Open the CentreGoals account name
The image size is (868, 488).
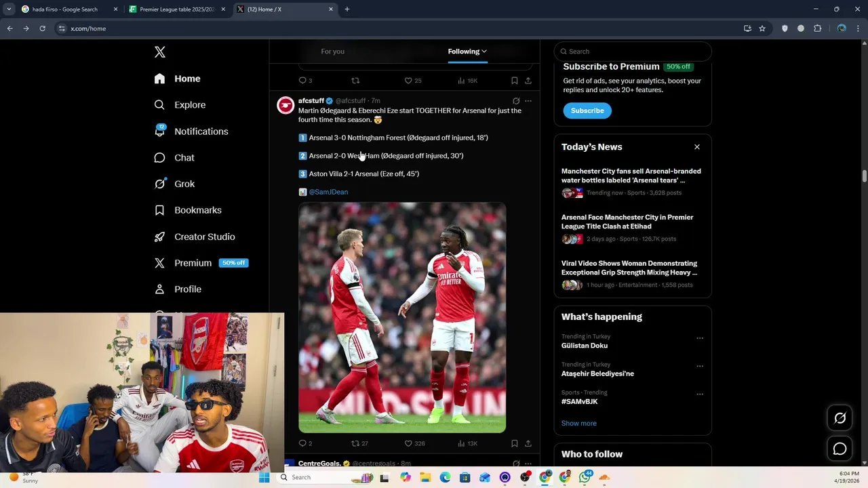pyautogui.click(x=319, y=464)
